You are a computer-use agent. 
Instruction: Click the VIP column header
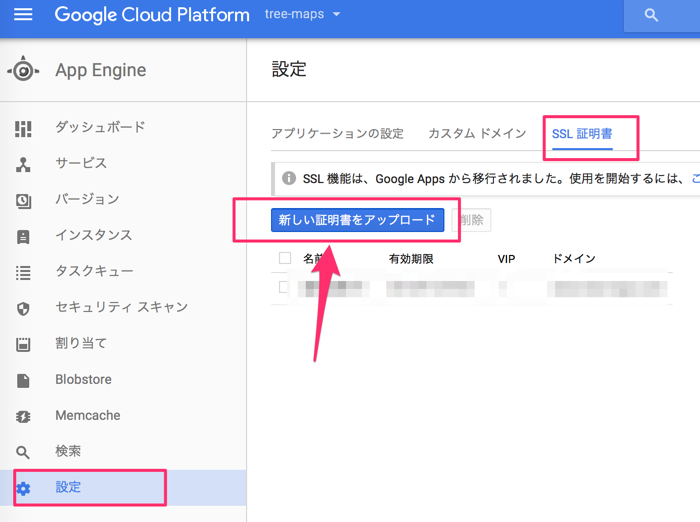[506, 259]
